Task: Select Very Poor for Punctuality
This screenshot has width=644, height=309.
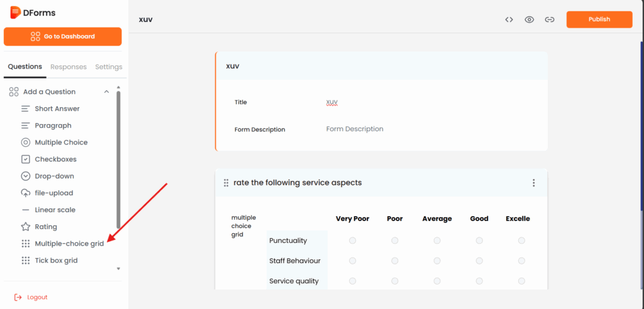Action: (352, 241)
